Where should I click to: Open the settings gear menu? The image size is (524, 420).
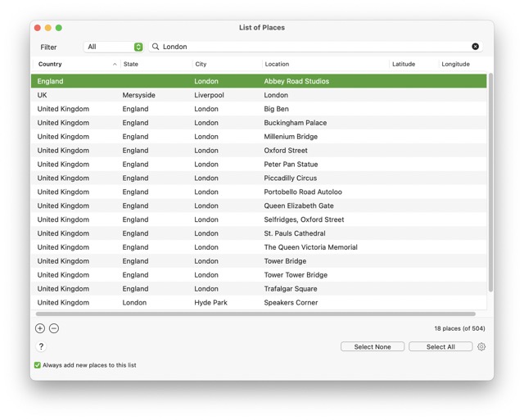481,347
